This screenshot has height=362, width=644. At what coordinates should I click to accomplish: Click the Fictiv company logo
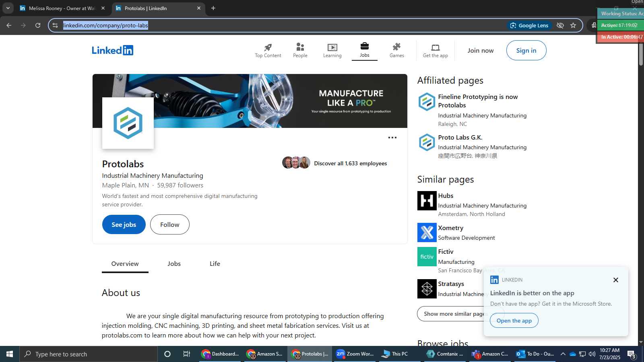427,257
